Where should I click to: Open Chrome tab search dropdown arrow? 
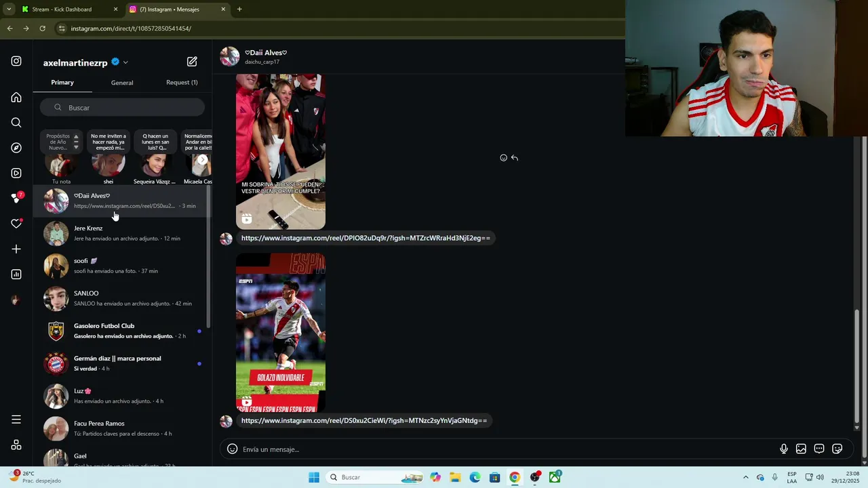(9, 9)
